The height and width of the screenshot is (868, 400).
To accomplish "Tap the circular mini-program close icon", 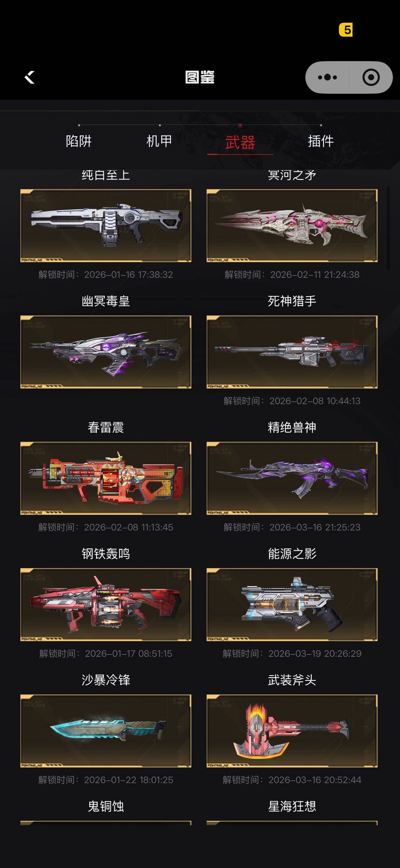I will click(x=371, y=77).
